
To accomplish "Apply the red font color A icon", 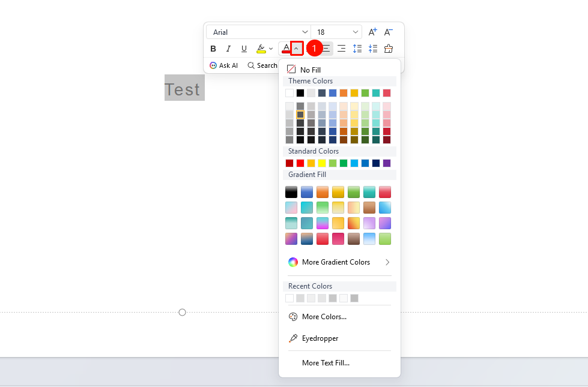I will (x=286, y=49).
